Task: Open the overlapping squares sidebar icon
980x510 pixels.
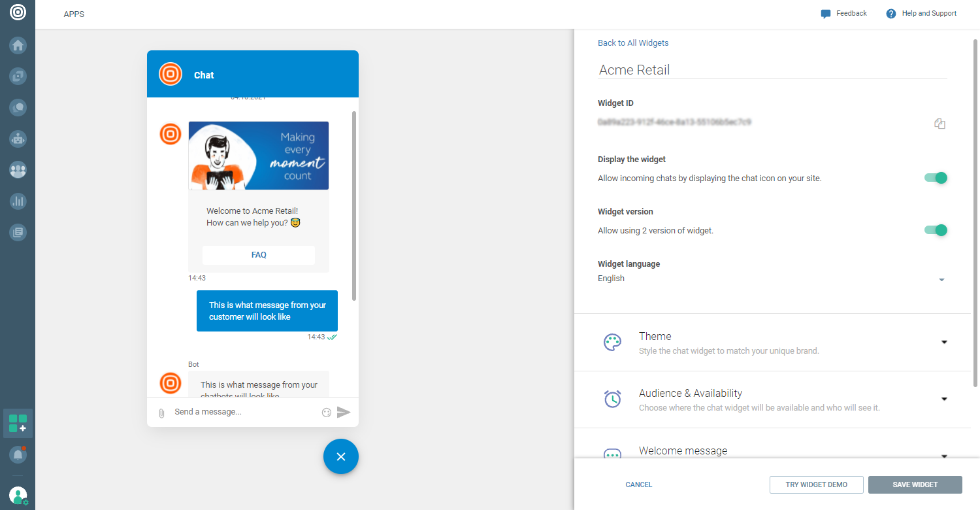Action: (x=18, y=76)
